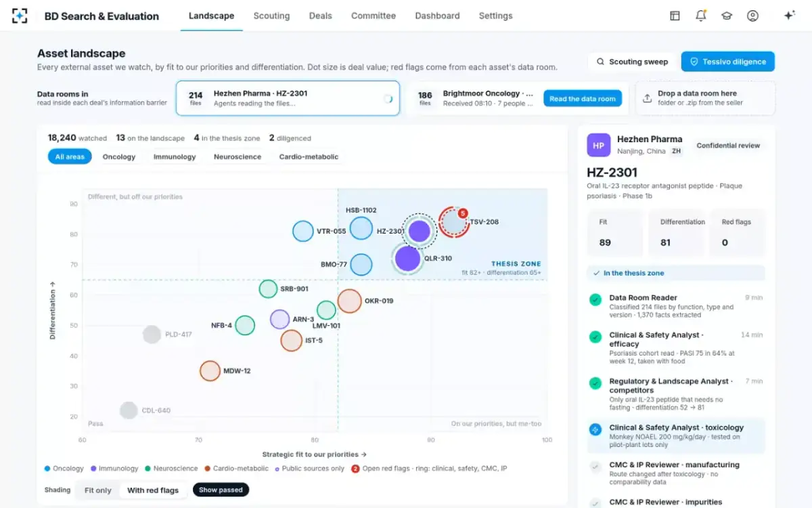This screenshot has height=508, width=812.
Task: Select the SRB-901 bubble
Action: coord(269,289)
